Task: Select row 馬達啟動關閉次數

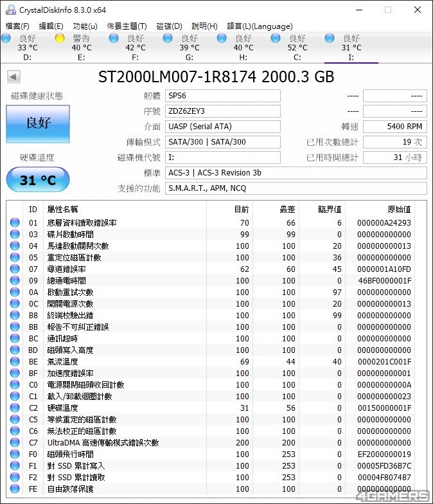Action: pos(212,246)
